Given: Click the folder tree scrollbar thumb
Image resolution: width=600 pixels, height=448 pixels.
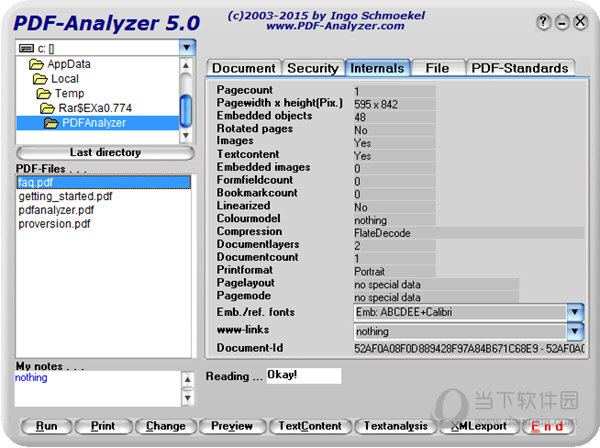Looking at the screenshot, I should point(186,111).
